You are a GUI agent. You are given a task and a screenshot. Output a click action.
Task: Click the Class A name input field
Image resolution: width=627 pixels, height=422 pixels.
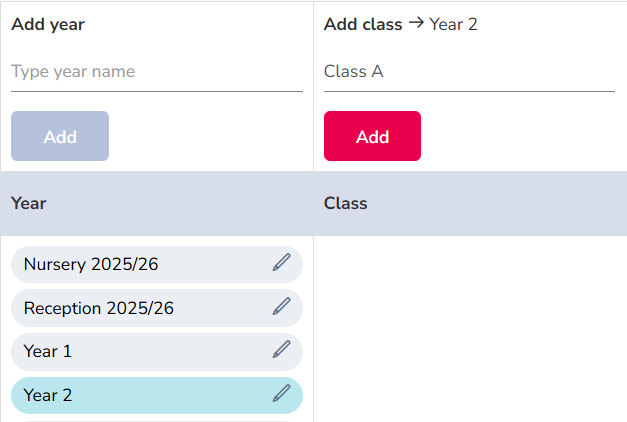469,72
